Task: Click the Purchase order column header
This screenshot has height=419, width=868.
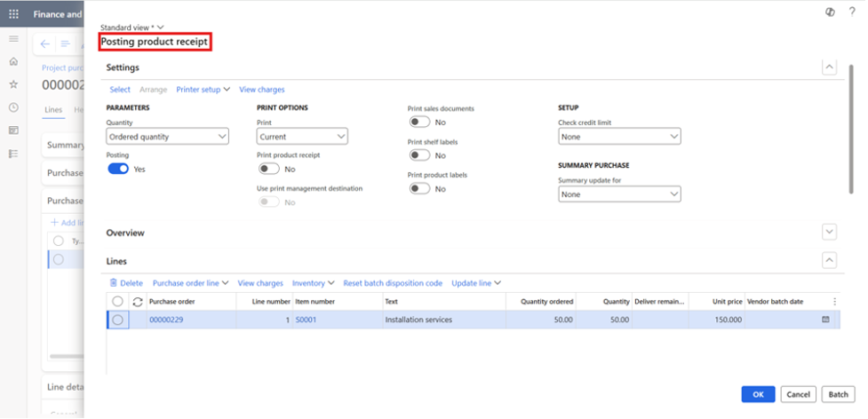Action: [x=192, y=302]
